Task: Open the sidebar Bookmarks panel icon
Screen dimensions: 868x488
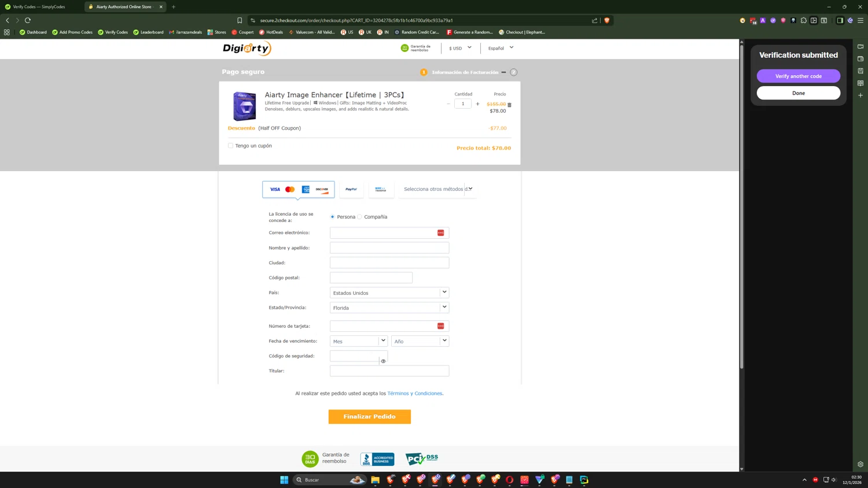Action: [x=860, y=71]
